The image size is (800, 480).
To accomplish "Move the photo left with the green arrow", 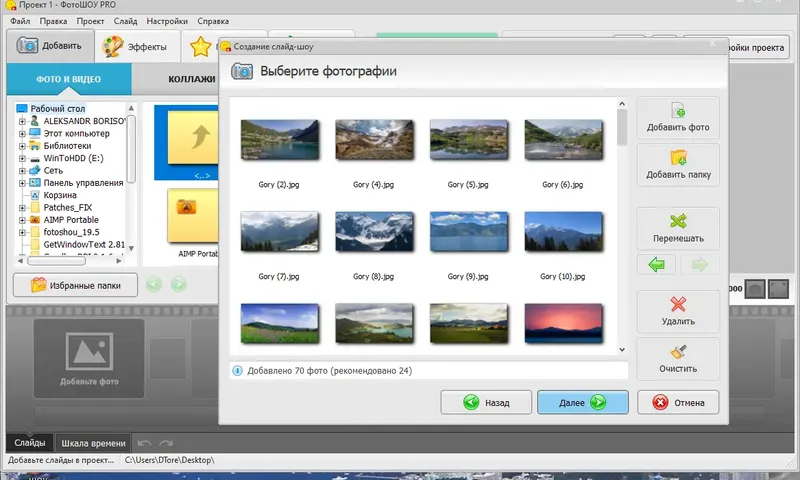I will pos(656,265).
